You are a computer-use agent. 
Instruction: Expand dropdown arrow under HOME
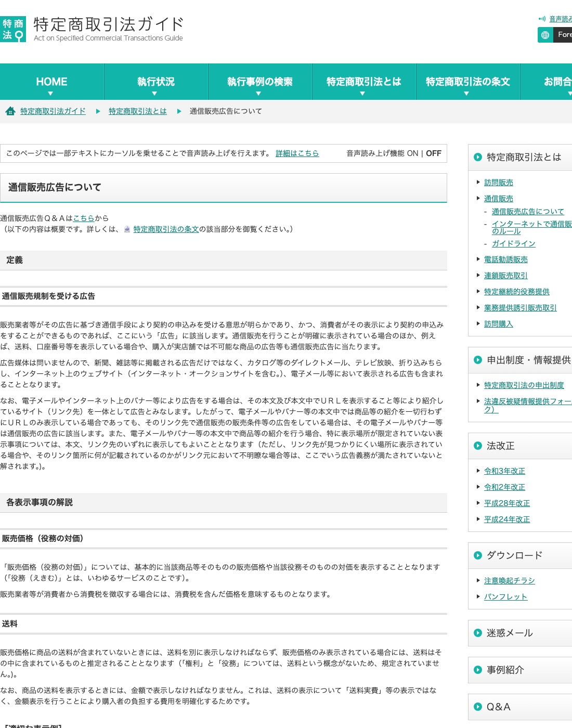coord(50,94)
